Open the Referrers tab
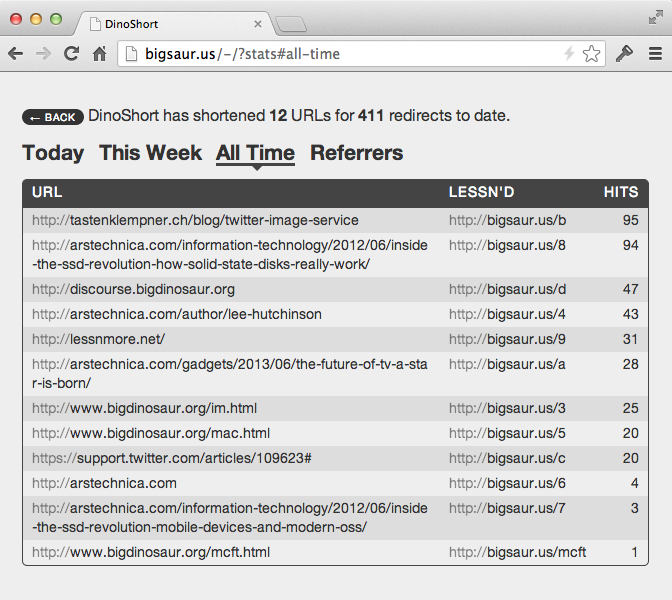Viewport: 672px width, 600px height. point(356,153)
